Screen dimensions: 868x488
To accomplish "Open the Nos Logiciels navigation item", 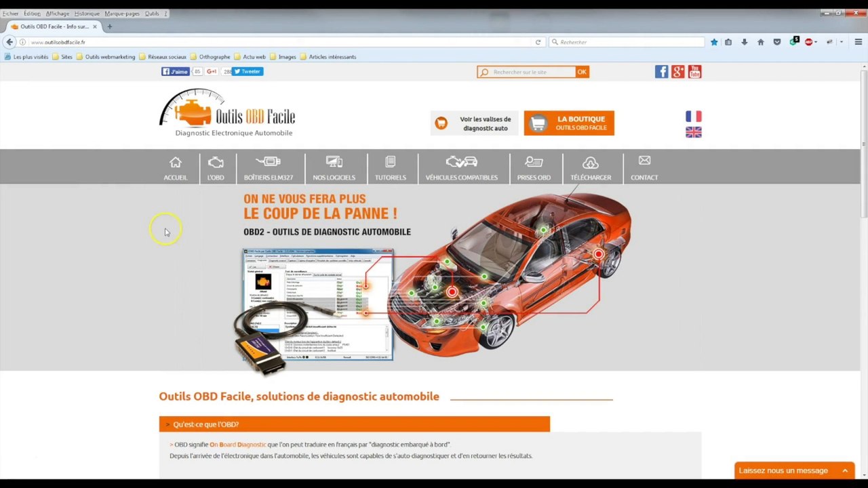I will [334, 168].
